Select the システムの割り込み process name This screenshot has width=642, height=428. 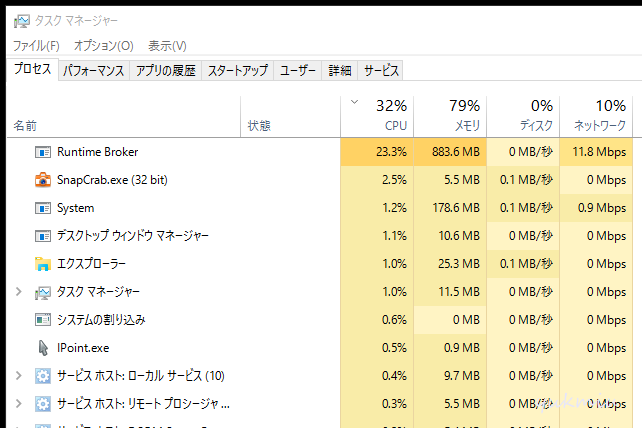101,320
